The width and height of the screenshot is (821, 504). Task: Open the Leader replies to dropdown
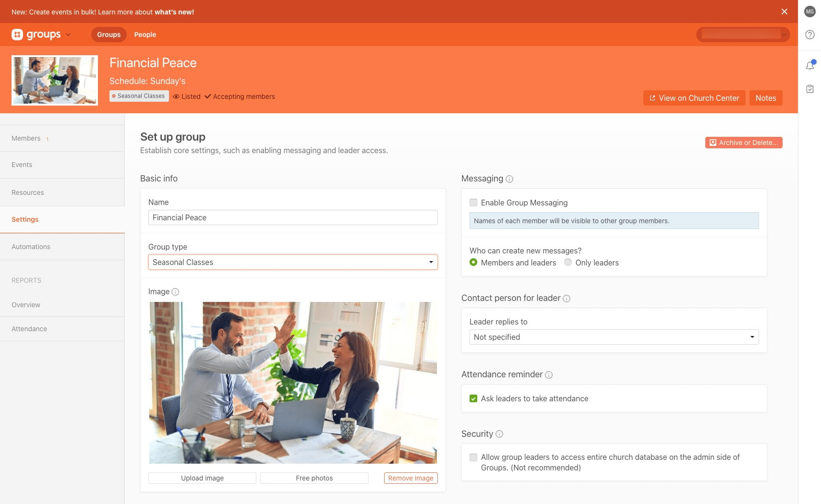point(614,337)
